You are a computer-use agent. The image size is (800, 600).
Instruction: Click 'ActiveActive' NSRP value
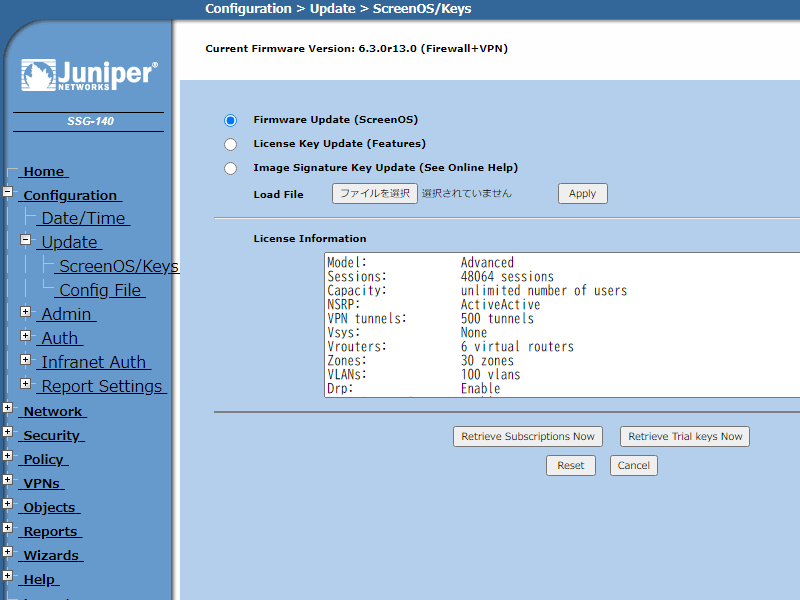501,305
